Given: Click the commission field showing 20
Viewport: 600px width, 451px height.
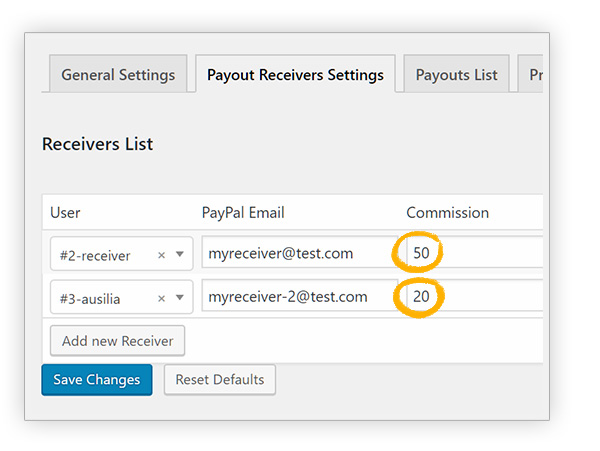Looking at the screenshot, I should pos(474,296).
